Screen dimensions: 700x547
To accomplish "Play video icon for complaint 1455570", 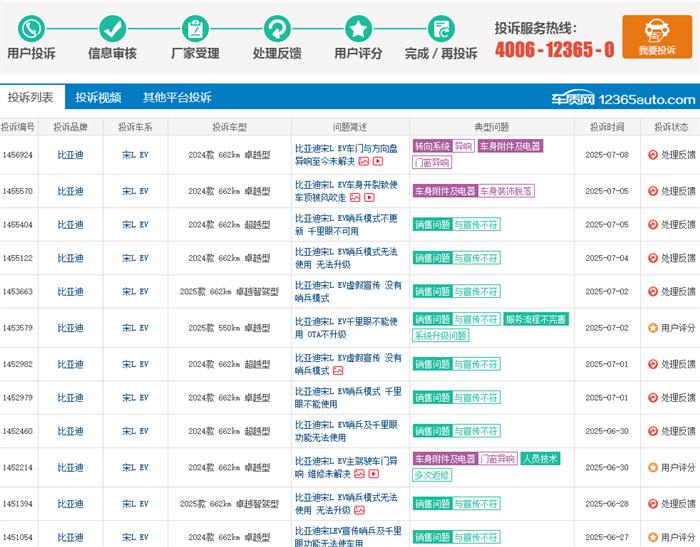I will [369, 197].
